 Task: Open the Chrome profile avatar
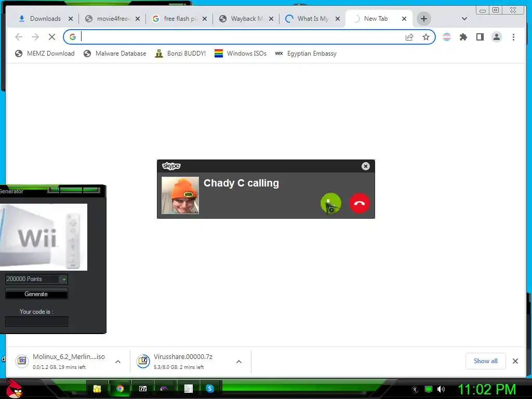coord(496,37)
